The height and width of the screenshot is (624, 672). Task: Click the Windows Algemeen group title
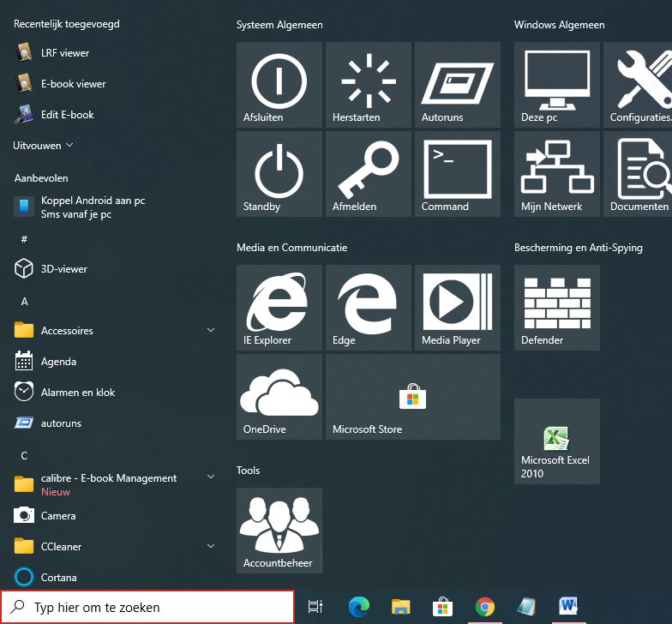click(559, 25)
